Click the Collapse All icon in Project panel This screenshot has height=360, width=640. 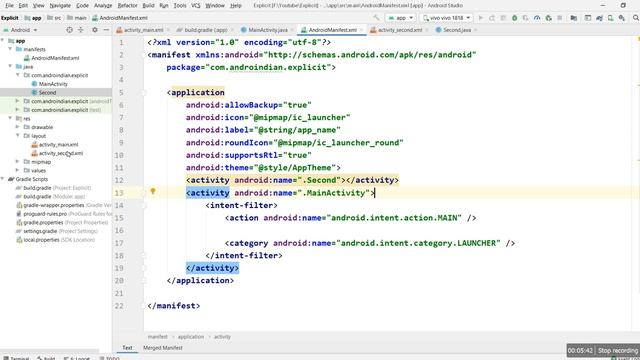click(80, 30)
